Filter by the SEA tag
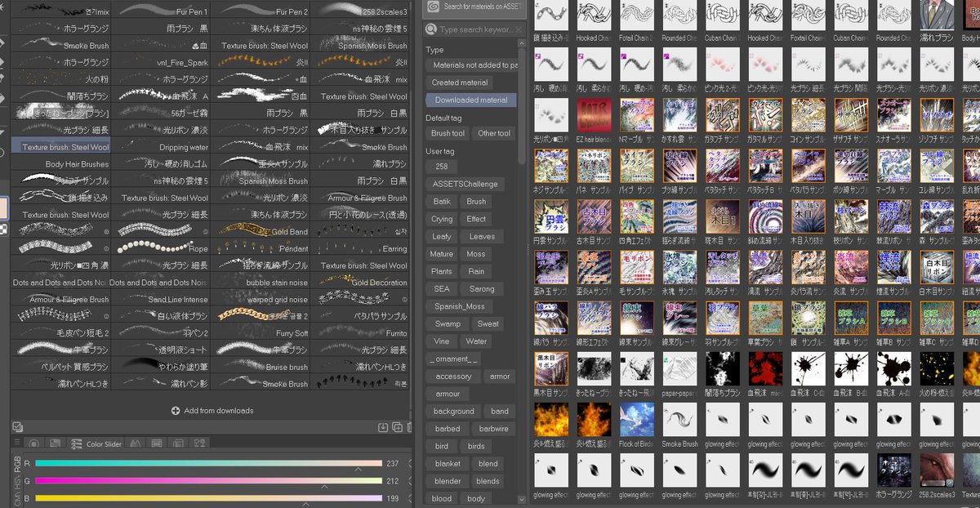This screenshot has width=980, height=508. [441, 289]
